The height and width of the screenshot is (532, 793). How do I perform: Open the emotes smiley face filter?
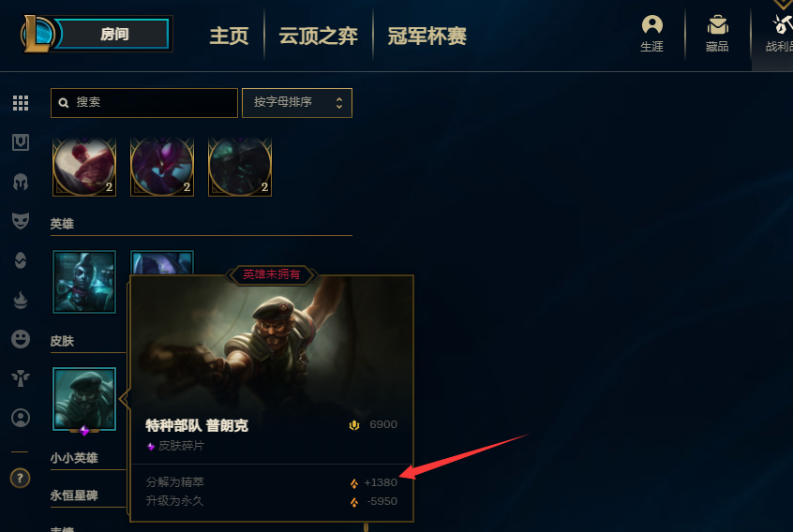coord(21,339)
